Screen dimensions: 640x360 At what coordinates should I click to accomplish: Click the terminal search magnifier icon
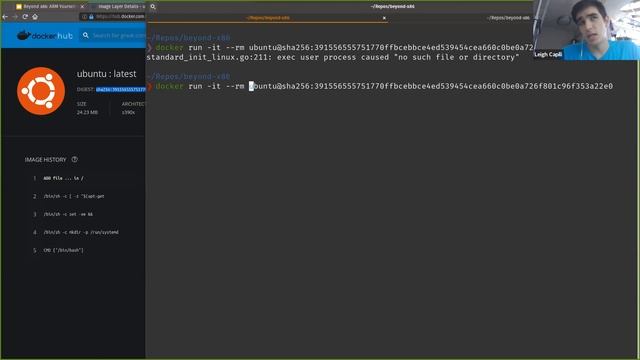tap(153, 7)
